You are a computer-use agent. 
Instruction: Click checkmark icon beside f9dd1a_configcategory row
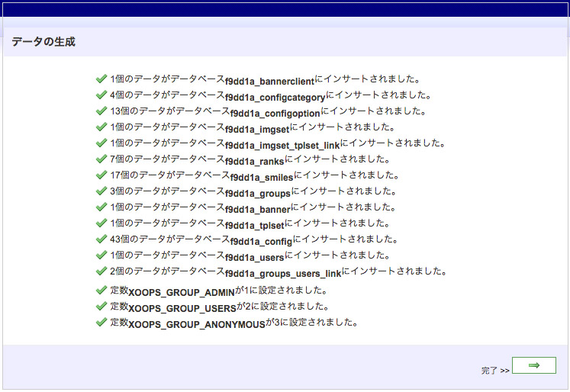pos(101,95)
